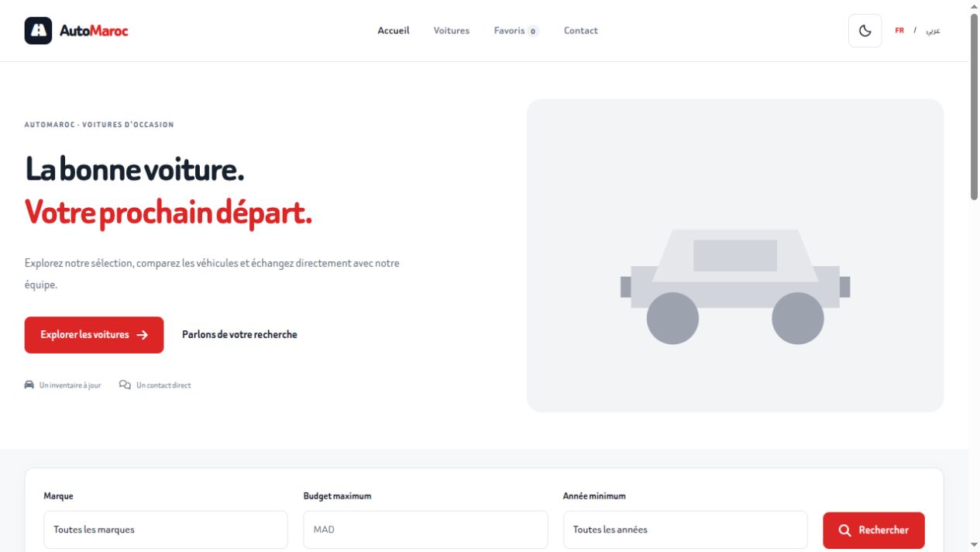980x552 pixels.
Task: Go to the Voitures page
Action: click(452, 31)
